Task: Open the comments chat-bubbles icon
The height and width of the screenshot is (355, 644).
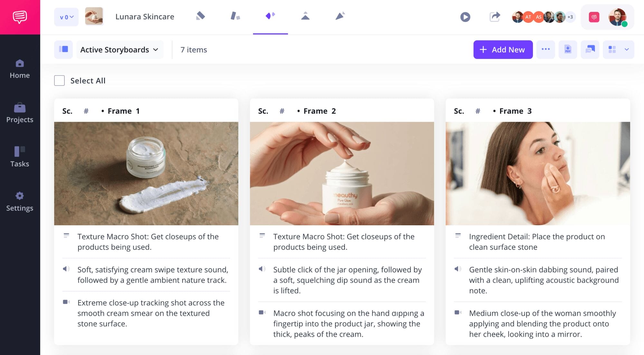Action: (590, 49)
